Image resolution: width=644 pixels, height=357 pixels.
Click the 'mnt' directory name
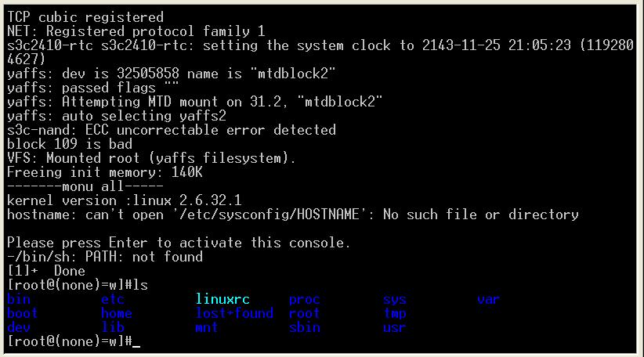(x=206, y=327)
